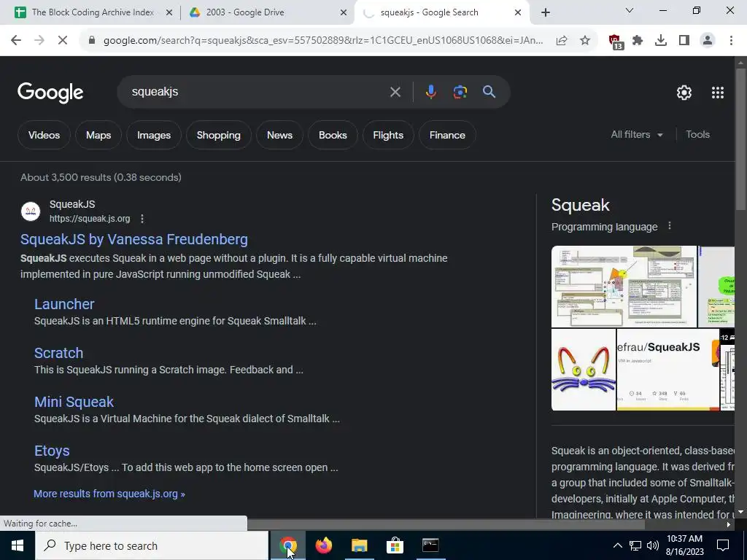Open the Scratch sitelink
Image resolution: width=747 pixels, height=560 pixels.
[x=58, y=354]
